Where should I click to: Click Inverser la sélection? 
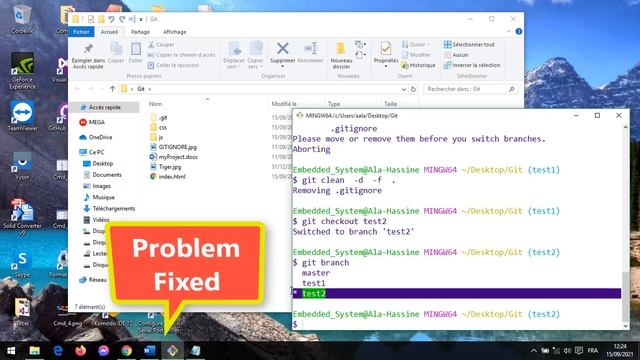pos(471,65)
